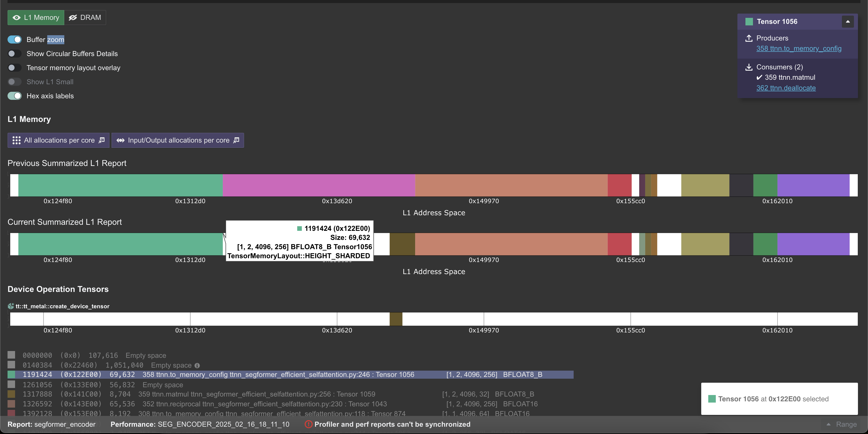
Task: Click the logo icon beside create_device_tensor
Action: coord(11,306)
